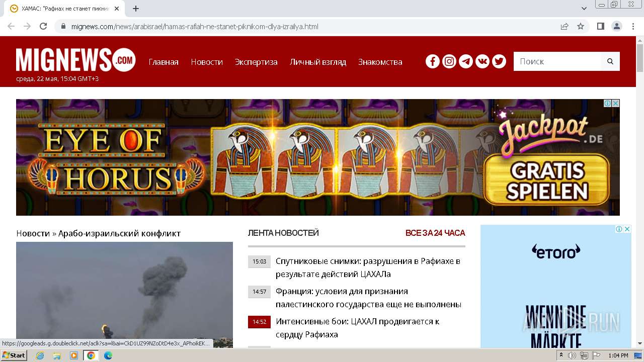Click the taskbar clock 1:04 PM

point(618,355)
